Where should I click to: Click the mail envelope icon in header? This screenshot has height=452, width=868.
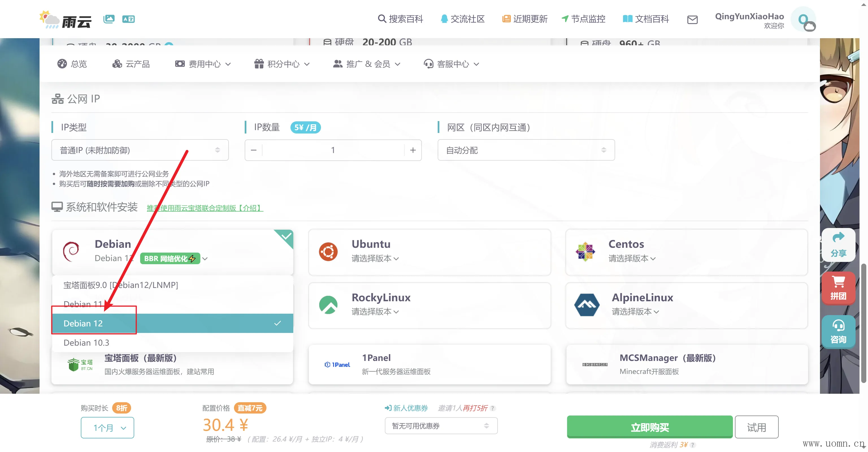[x=692, y=20]
